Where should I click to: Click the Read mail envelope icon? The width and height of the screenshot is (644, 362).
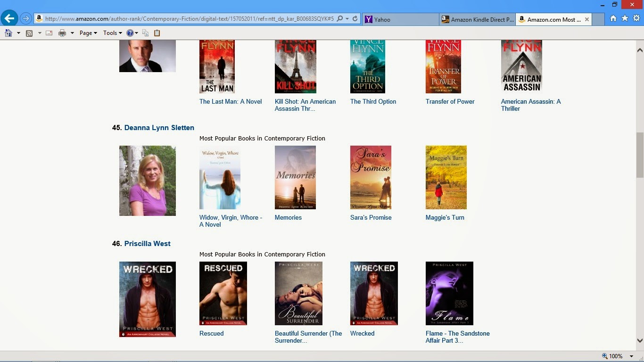[x=49, y=33]
